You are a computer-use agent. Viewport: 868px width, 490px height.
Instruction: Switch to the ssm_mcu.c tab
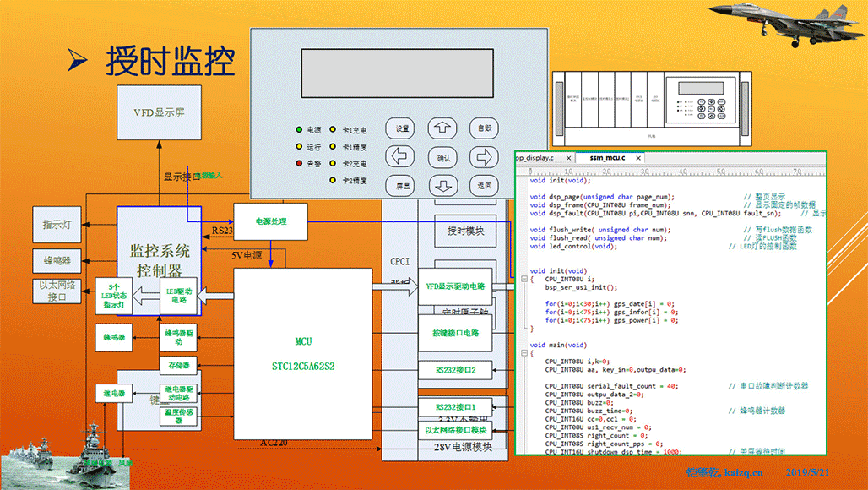(608, 158)
